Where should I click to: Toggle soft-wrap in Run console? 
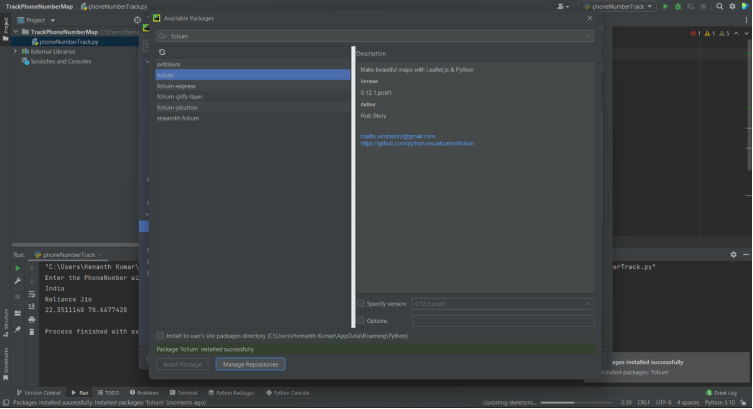32,294
